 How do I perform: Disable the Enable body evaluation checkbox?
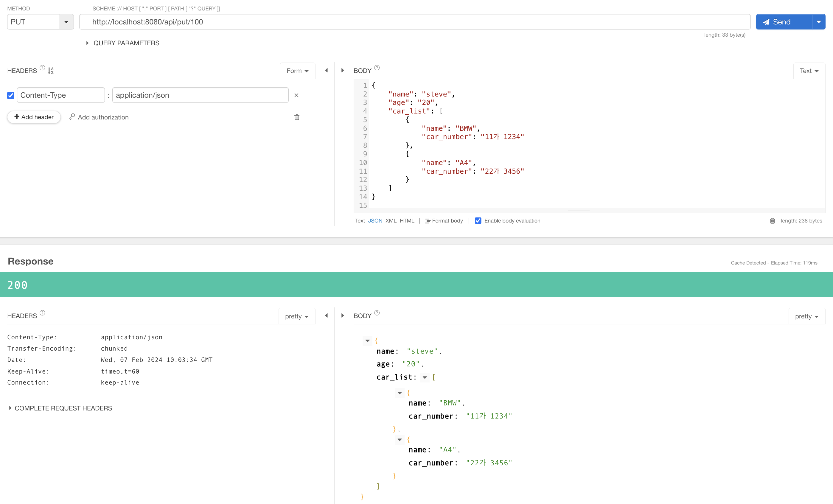pos(478,221)
